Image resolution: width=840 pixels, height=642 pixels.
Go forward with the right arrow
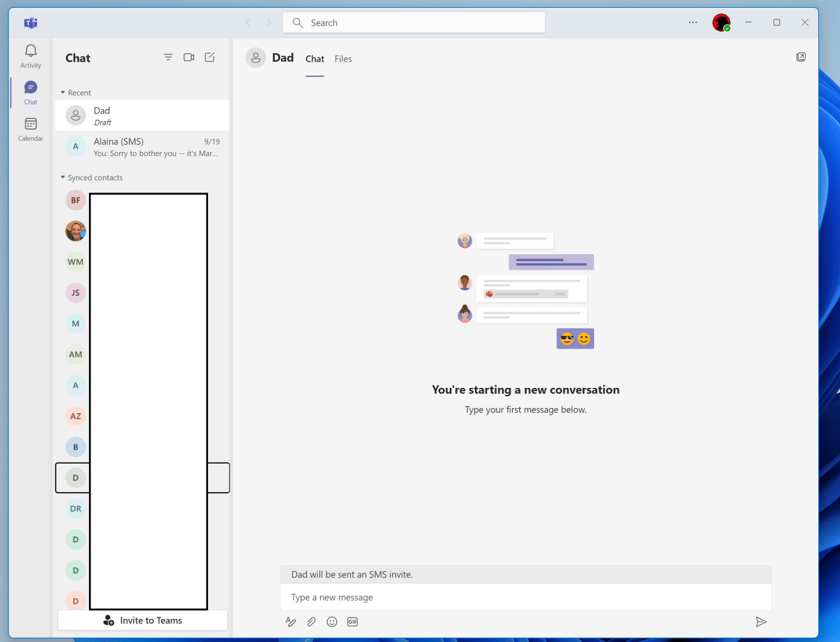click(x=269, y=22)
